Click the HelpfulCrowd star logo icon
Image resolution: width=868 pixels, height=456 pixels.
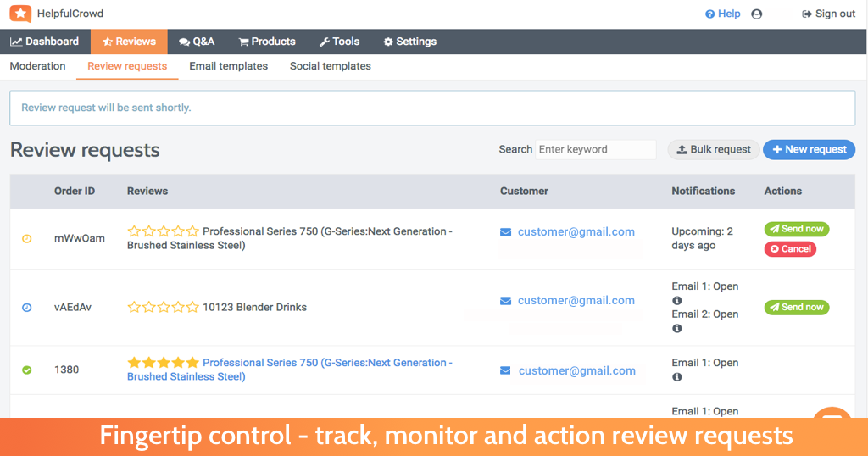pos(20,14)
